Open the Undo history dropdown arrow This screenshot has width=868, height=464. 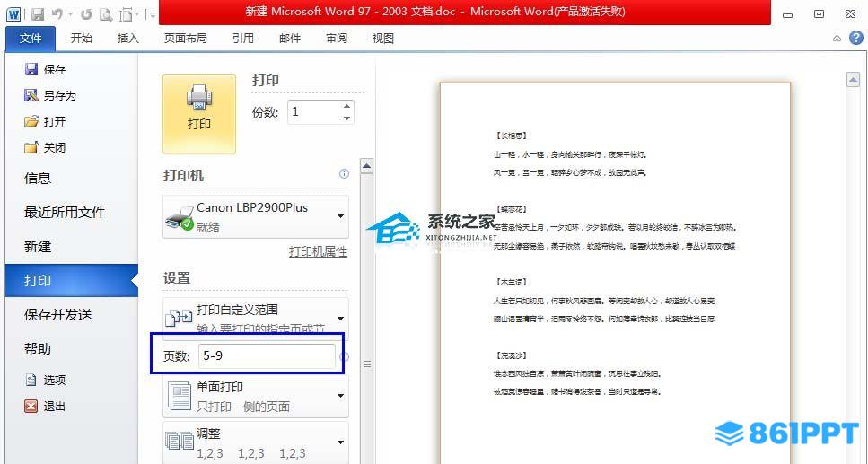point(70,15)
